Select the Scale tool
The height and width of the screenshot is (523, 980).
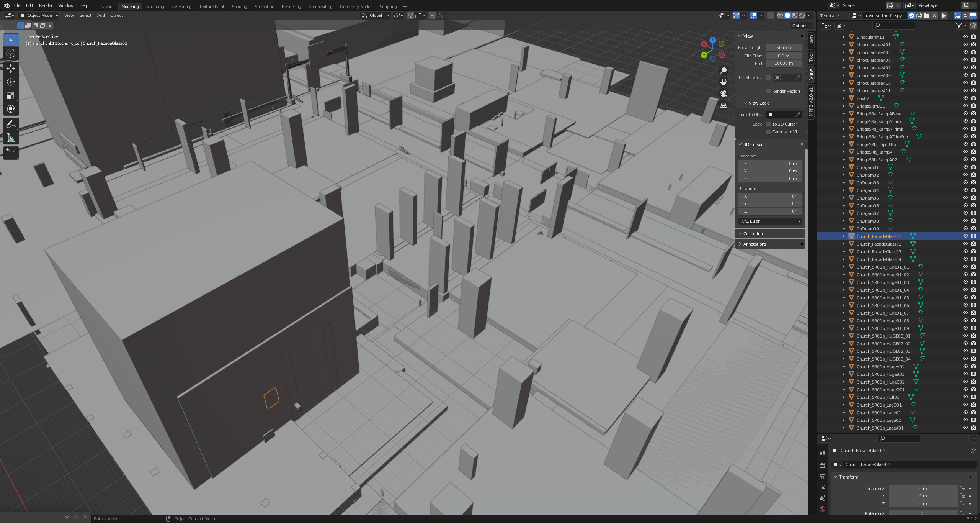pyautogui.click(x=11, y=95)
